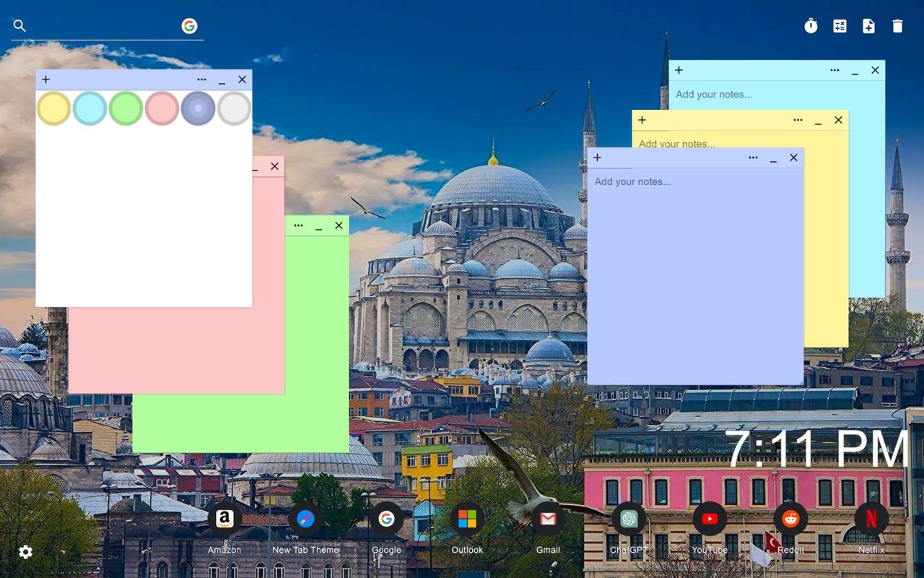Click into the cyan note's text area
The width and height of the screenshot is (924, 578).
(777, 95)
